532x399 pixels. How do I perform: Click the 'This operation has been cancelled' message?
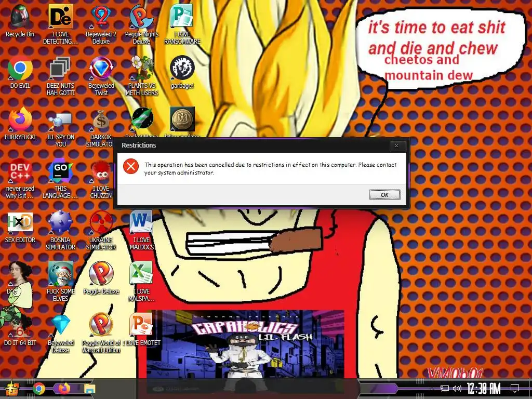point(270,169)
